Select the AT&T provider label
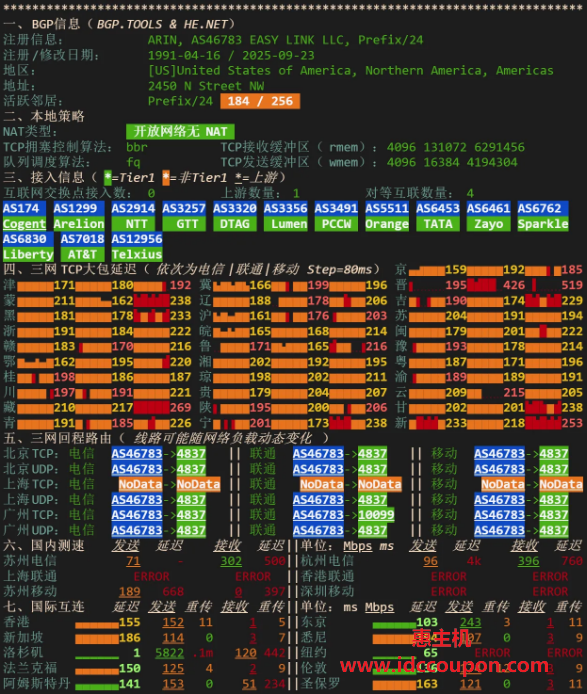Screen dimensions: 587x694 [82, 254]
